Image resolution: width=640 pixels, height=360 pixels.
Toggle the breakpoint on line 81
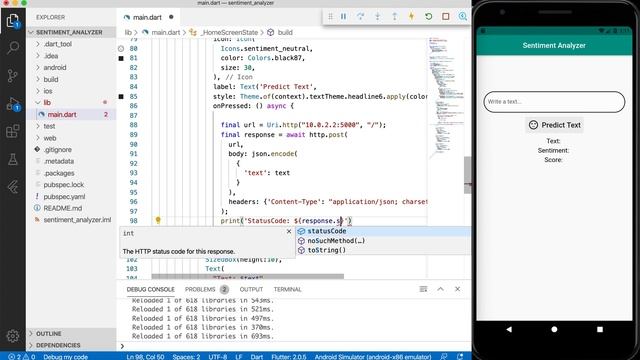(x=121, y=58)
